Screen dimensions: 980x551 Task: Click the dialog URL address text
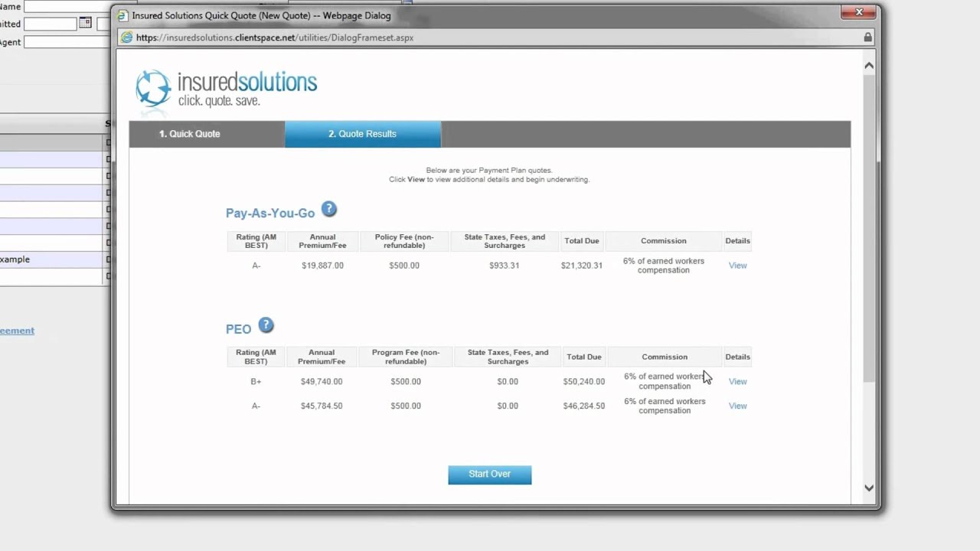(x=275, y=37)
